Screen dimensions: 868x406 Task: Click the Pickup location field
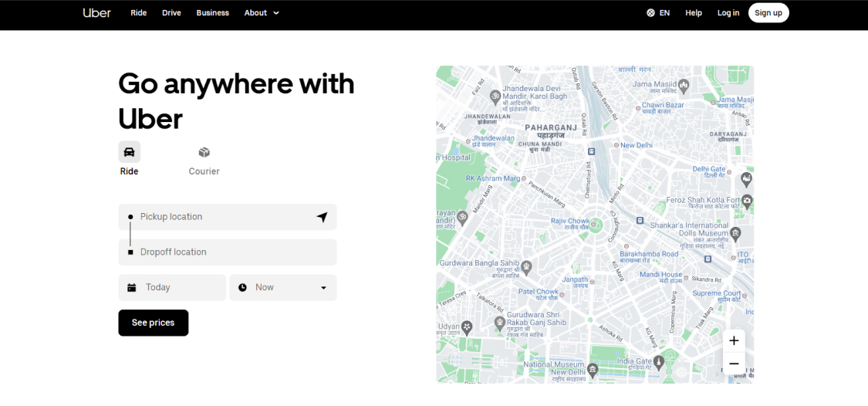(228, 217)
